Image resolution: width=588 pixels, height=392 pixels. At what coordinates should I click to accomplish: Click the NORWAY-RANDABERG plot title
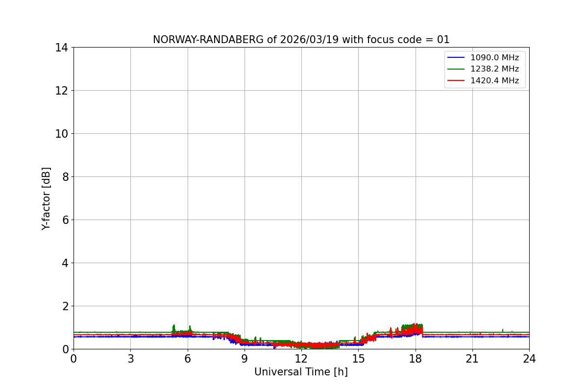click(x=301, y=40)
